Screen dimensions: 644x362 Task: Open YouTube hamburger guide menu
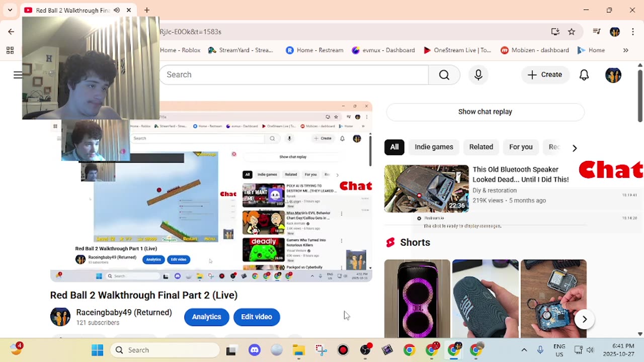pyautogui.click(x=18, y=75)
